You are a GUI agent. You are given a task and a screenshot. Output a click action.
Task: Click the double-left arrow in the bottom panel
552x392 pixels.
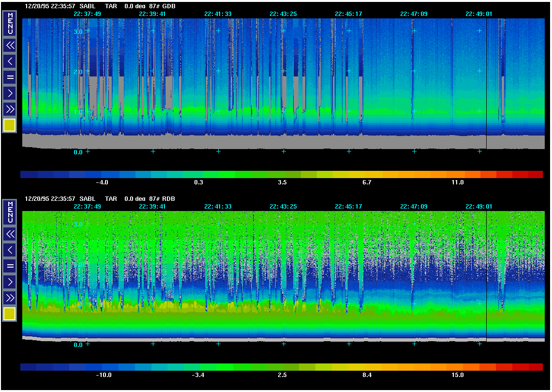(x=10, y=234)
